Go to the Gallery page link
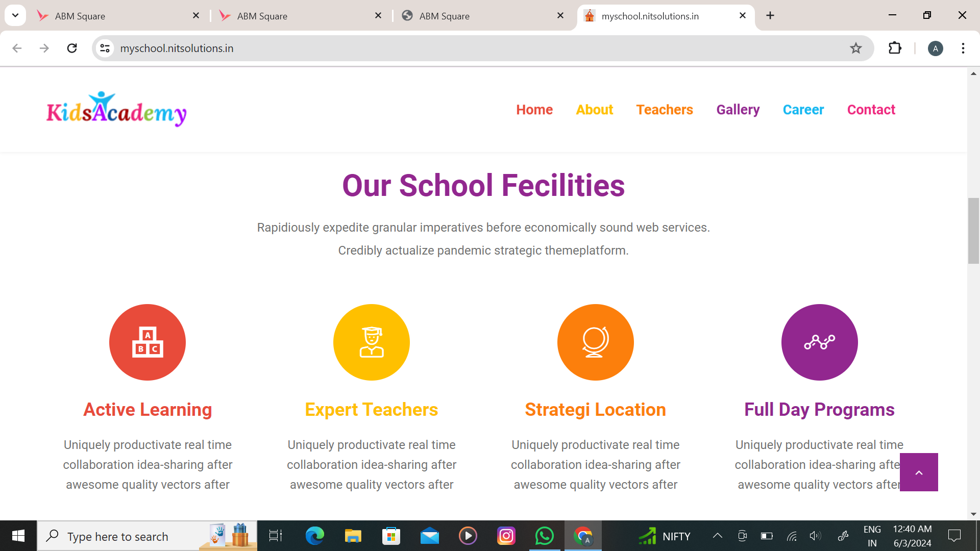This screenshot has height=551, width=980. coord(738,110)
